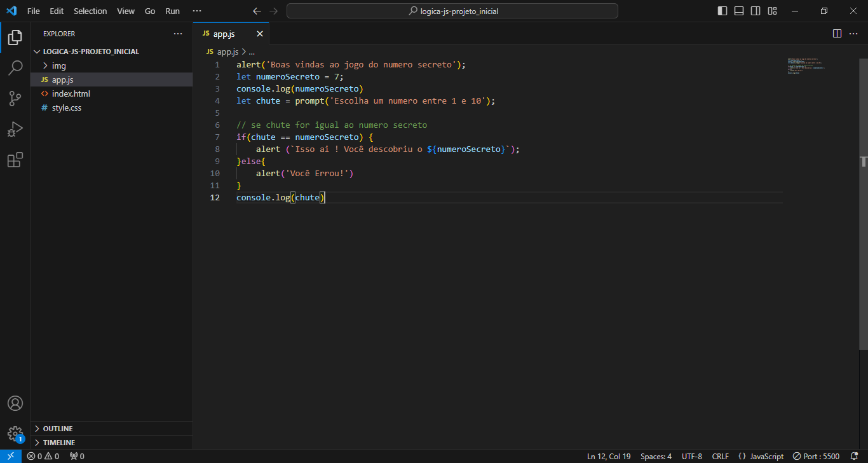Close the app.js editor tab

point(259,34)
